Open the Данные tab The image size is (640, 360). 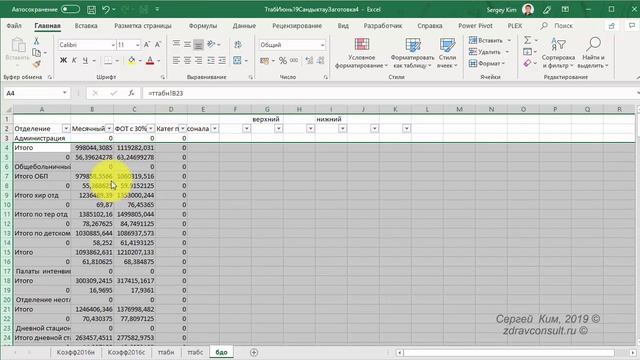pyautogui.click(x=244, y=26)
